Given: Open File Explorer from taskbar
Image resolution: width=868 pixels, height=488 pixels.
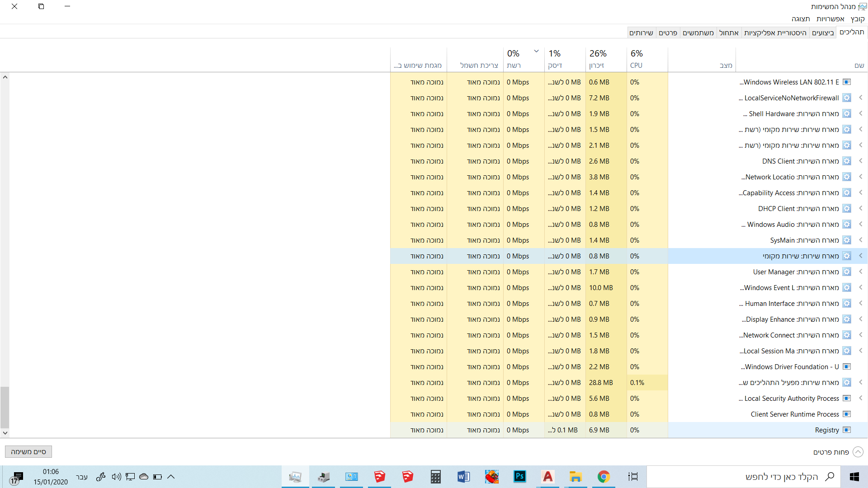Looking at the screenshot, I should coord(576,477).
